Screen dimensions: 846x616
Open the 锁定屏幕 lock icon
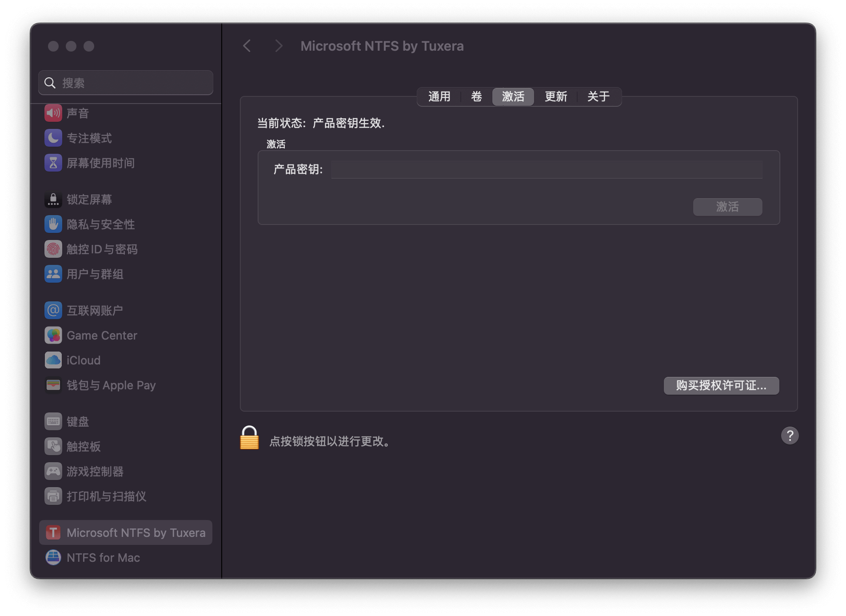(x=53, y=199)
